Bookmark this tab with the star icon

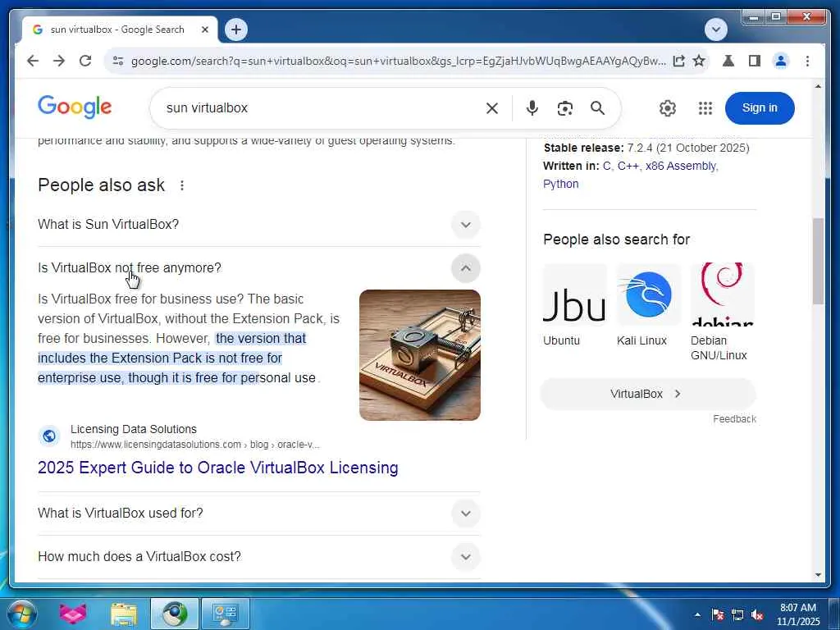coord(699,61)
